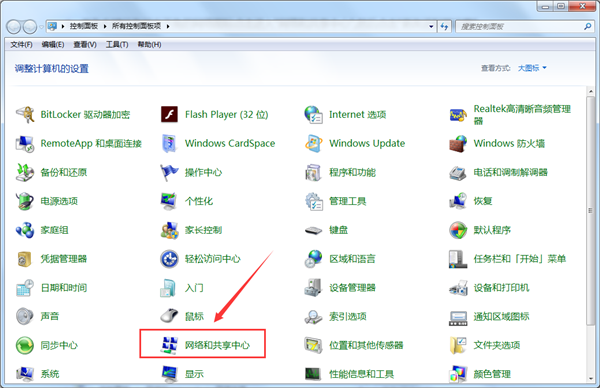Image resolution: width=600 pixels, height=388 pixels.
Task: Expand arrow after 控制面板 breadcrumb
Action: [x=105, y=26]
